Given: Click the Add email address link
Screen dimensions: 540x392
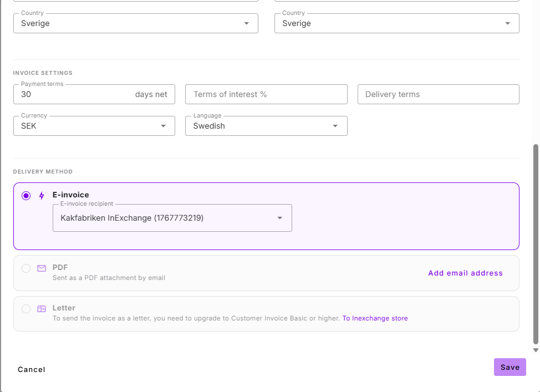Looking at the screenshot, I should coord(465,273).
